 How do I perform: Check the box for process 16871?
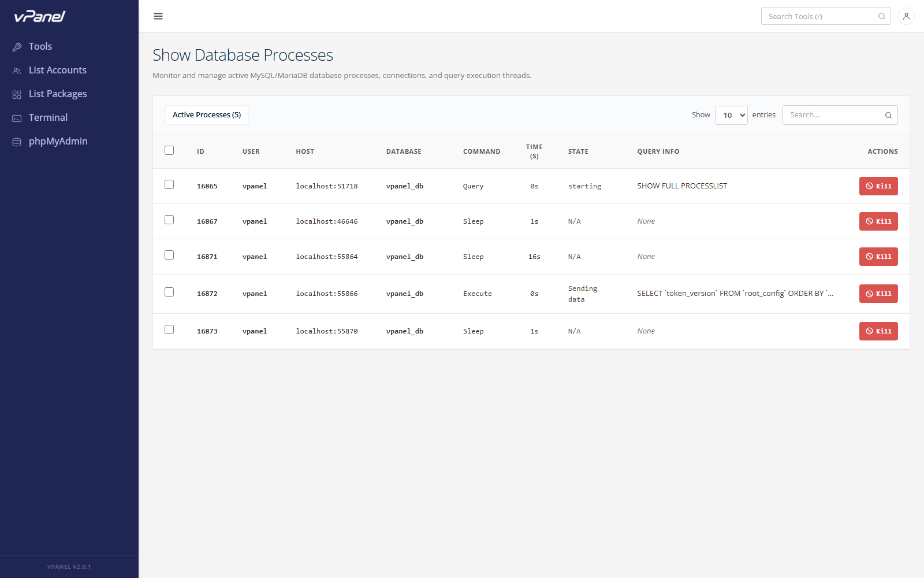[x=169, y=255]
